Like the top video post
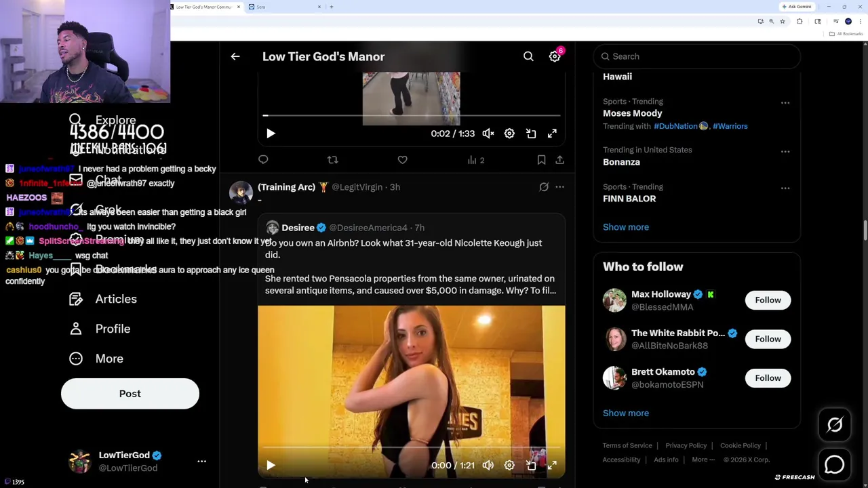868x488 pixels. [403, 160]
